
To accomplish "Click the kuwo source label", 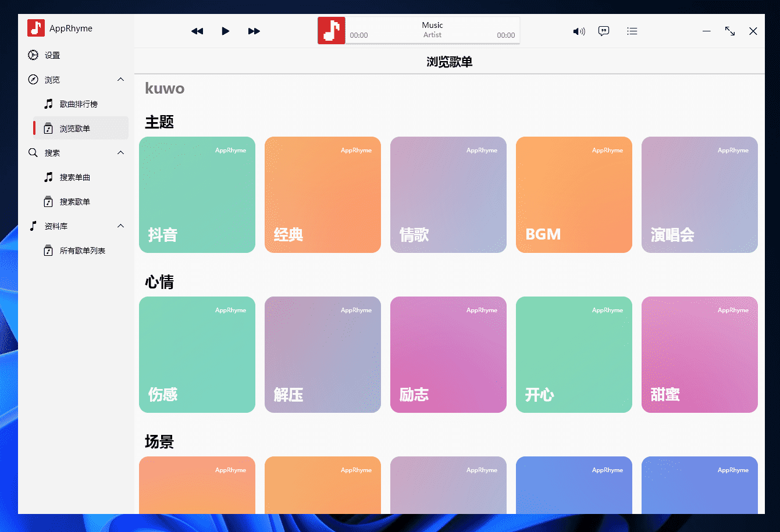I will click(x=165, y=88).
